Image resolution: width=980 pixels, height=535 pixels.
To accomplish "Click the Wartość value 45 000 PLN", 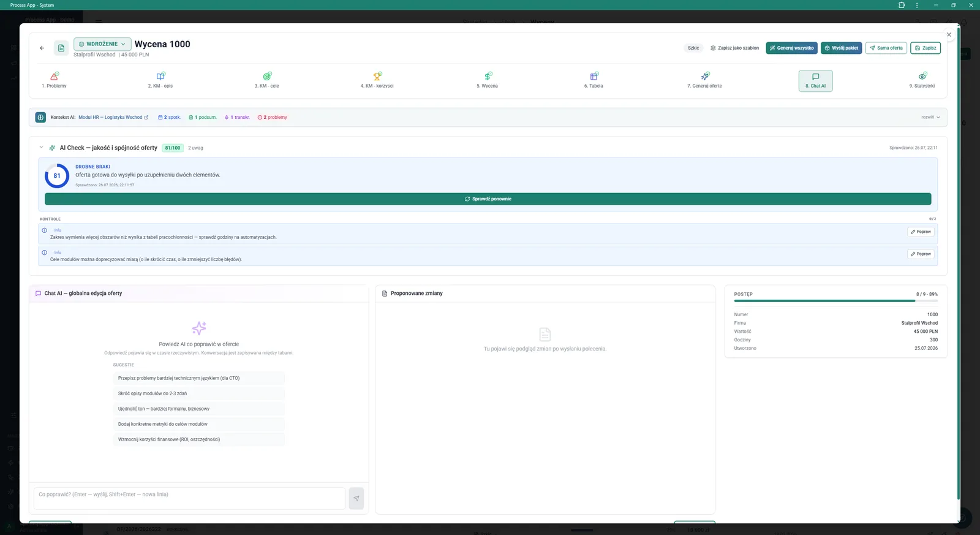I will coord(925,332).
